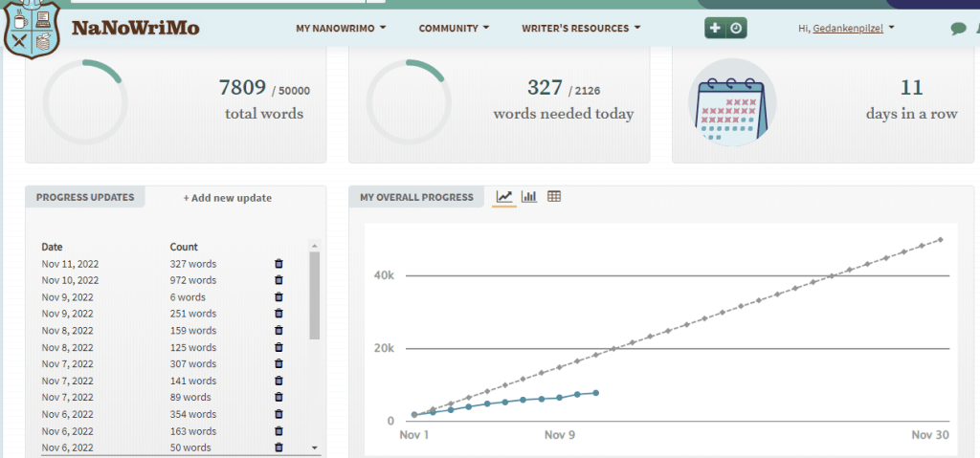Viewport: 980px width, 458px height.
Task: Click the total words progress ring
Action: coord(85,102)
